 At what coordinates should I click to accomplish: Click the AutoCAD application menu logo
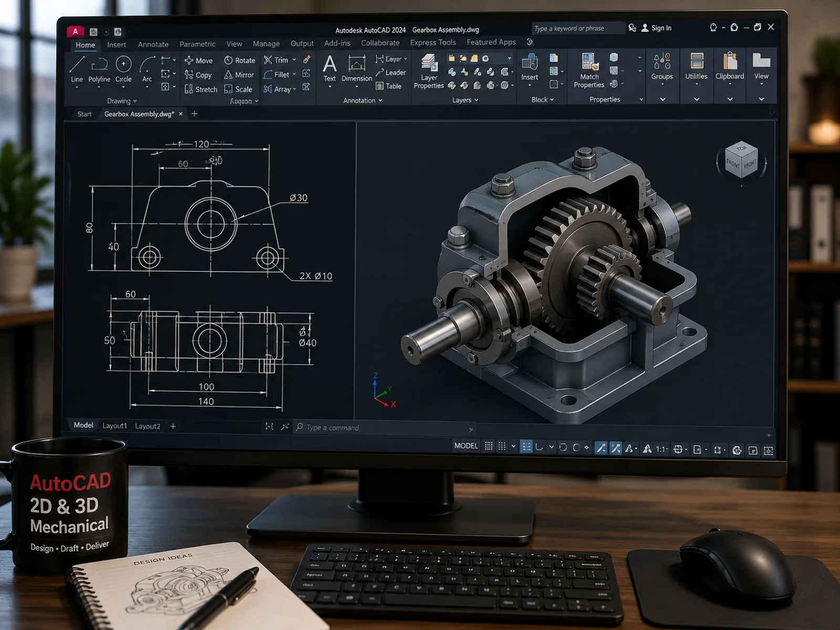(75, 31)
